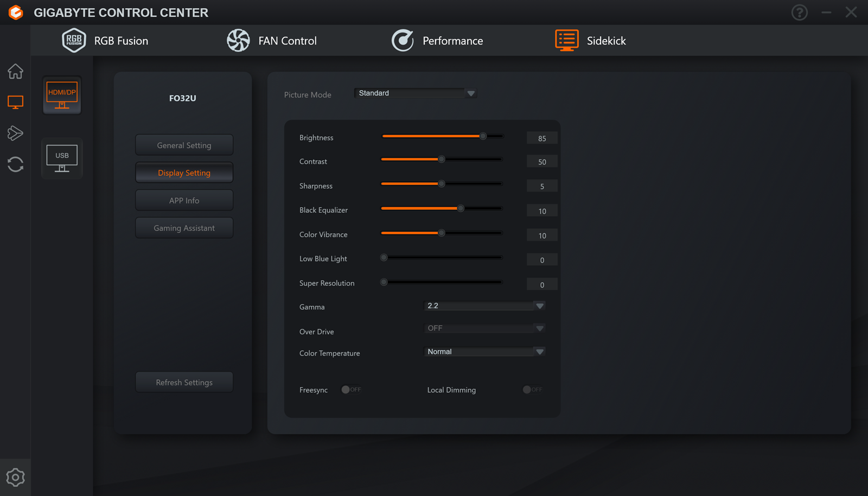Viewport: 868px width, 496px height.
Task: Click the GIGABYTE CONTROL CENTER title
Action: pyautogui.click(x=121, y=12)
